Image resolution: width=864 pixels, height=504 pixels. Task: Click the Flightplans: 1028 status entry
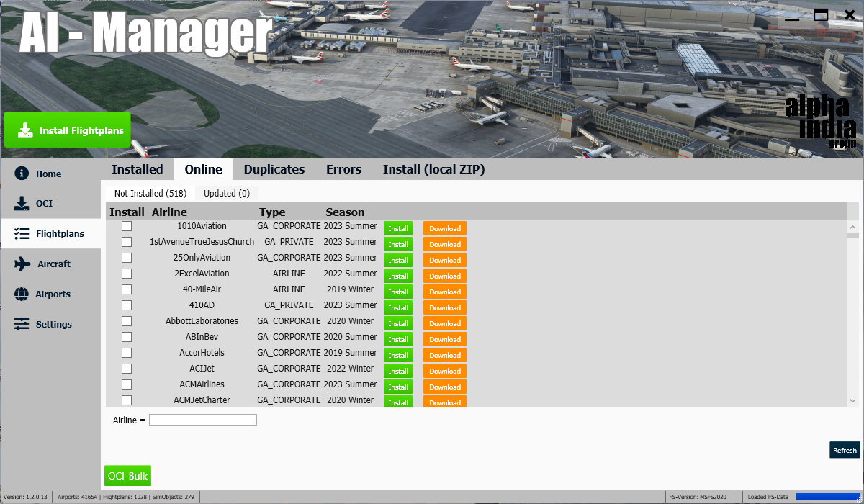[x=125, y=497]
